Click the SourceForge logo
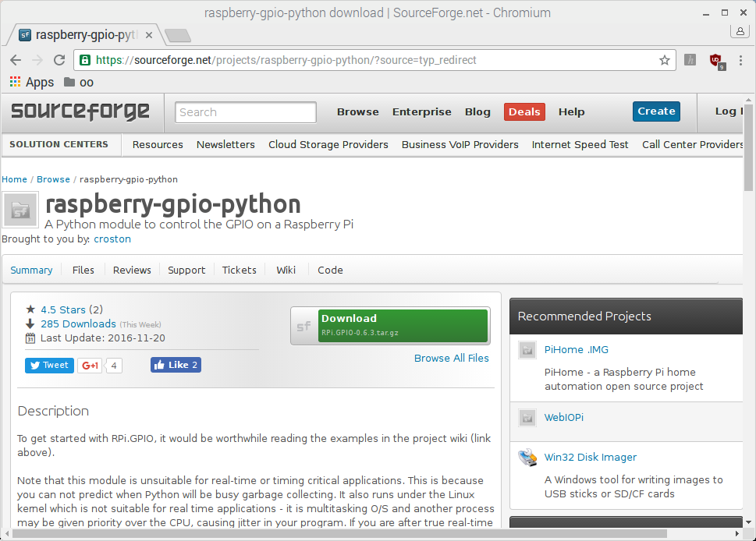 [80, 111]
